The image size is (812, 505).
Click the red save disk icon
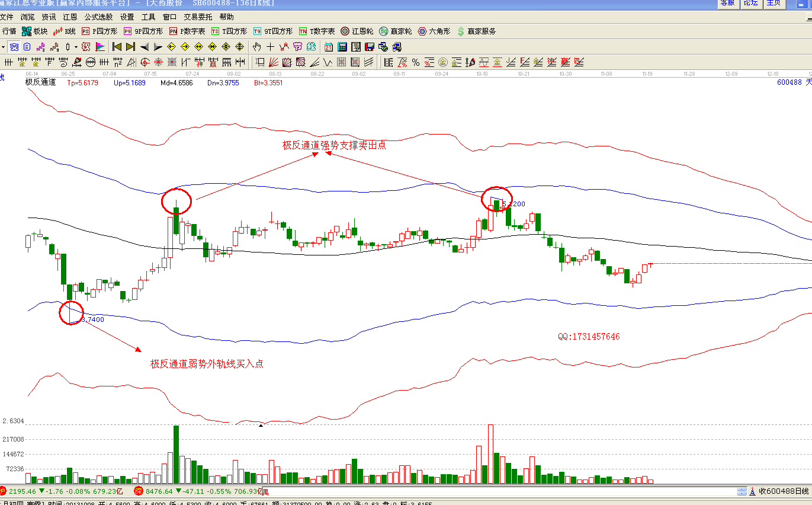point(370,47)
